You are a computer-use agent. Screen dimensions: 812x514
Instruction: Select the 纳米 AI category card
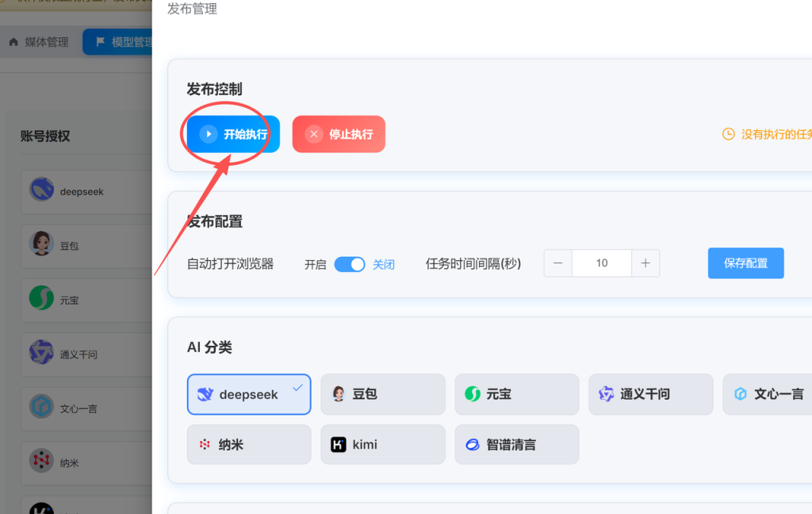[x=249, y=444]
